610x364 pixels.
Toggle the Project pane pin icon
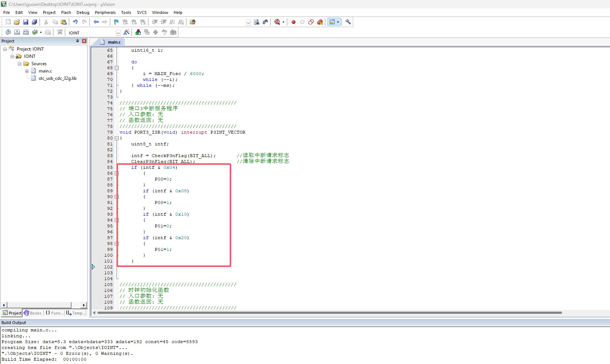(x=78, y=41)
